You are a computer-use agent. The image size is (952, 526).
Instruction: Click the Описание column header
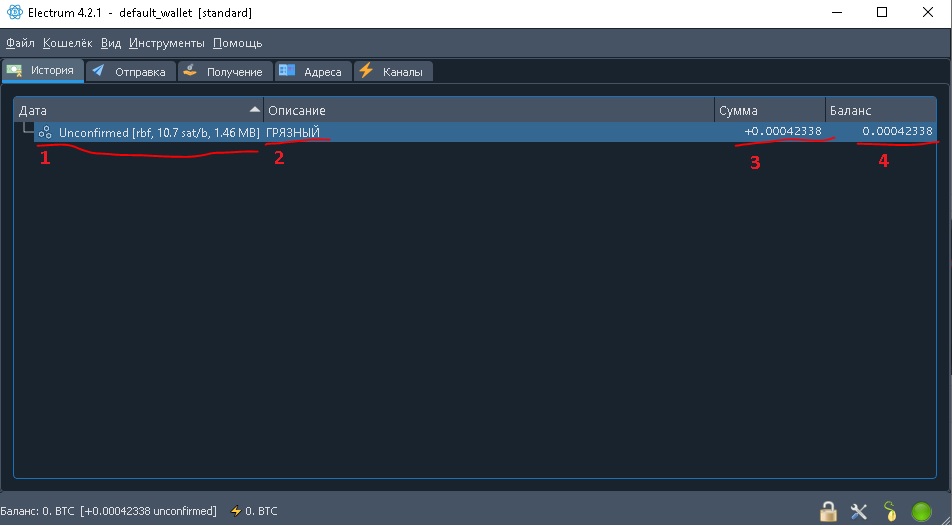(488, 110)
